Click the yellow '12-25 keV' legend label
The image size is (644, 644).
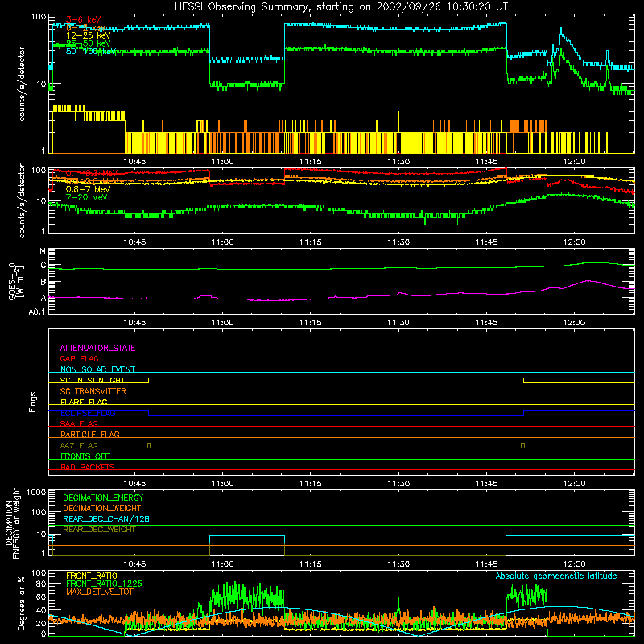(89, 35)
